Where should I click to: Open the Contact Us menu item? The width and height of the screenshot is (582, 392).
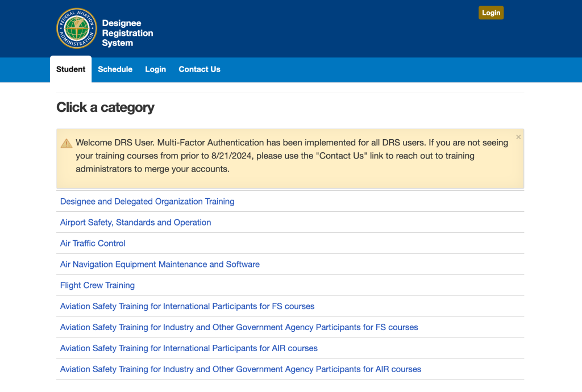(x=199, y=69)
